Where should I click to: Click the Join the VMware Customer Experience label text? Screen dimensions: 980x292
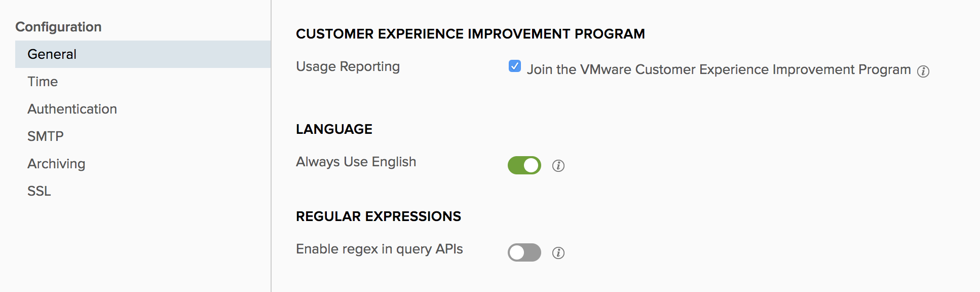pyautogui.click(x=719, y=69)
